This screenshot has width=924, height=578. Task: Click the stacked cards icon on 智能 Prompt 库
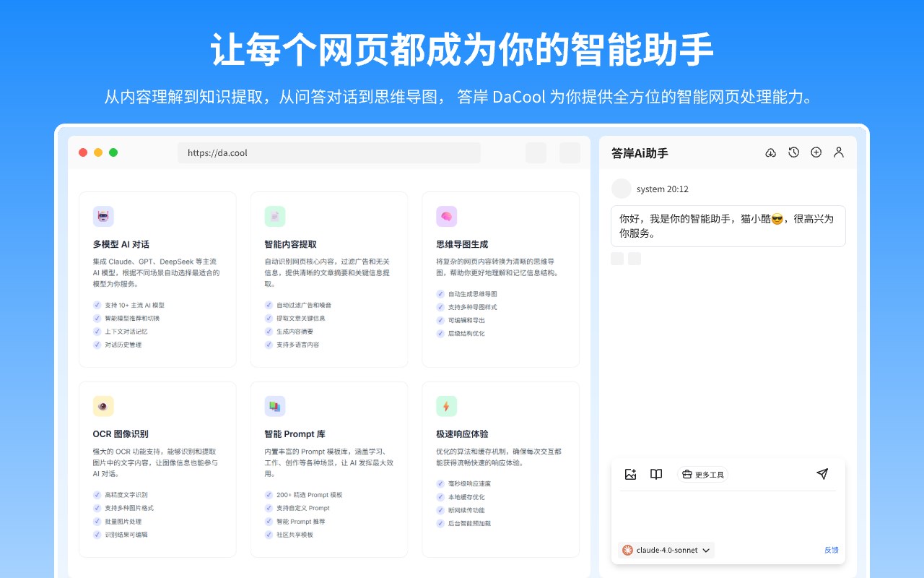(275, 406)
